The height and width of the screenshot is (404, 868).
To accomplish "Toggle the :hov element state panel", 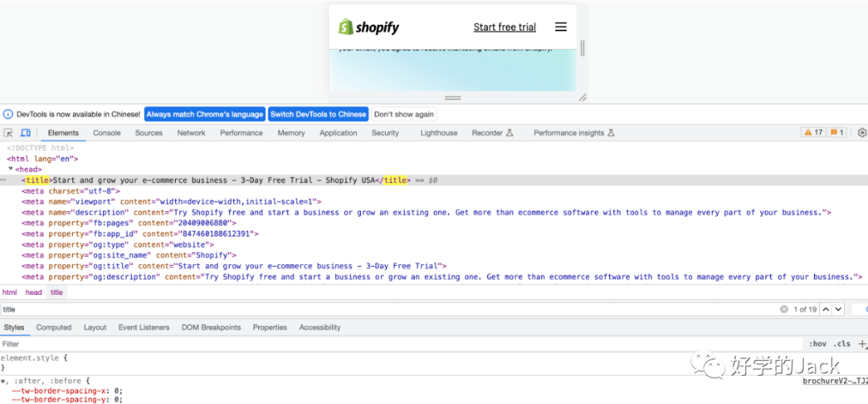I will coord(817,344).
